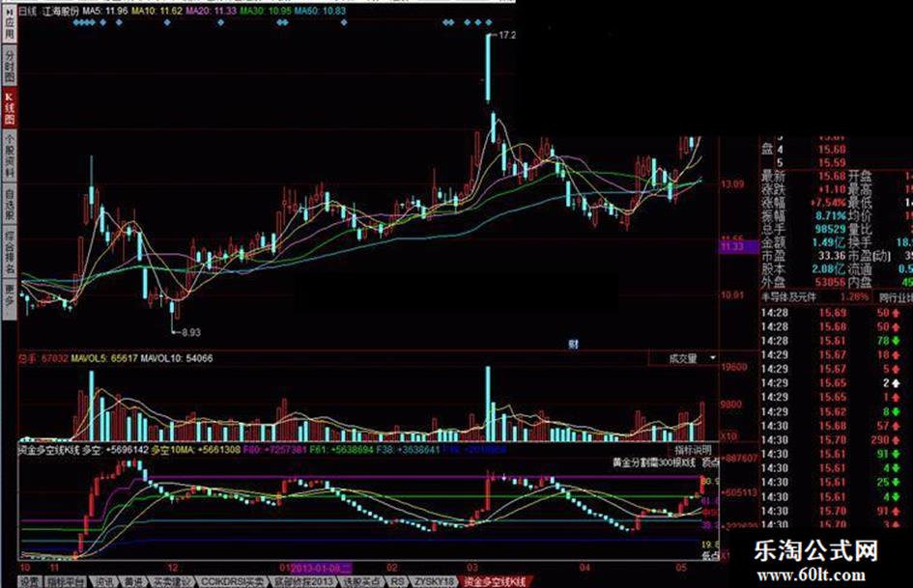
Task: Open 自选股 from sidebar
Action: point(10,203)
